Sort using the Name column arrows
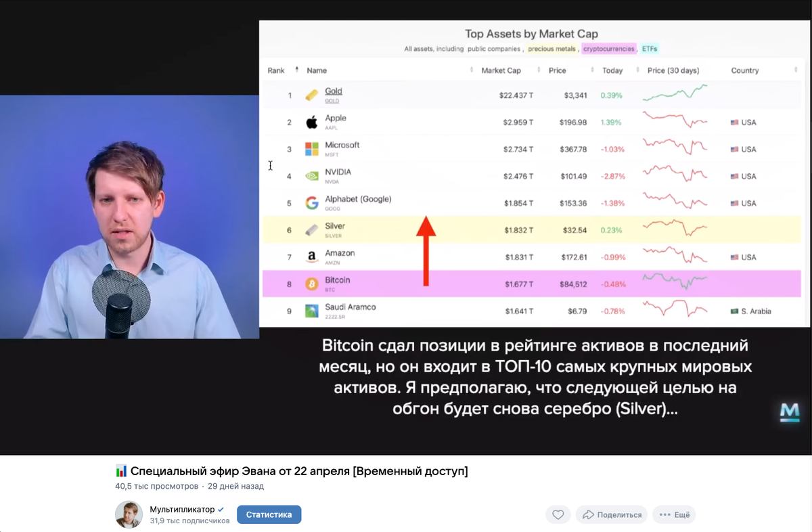Viewport: 812px width, 532px height. [472, 70]
